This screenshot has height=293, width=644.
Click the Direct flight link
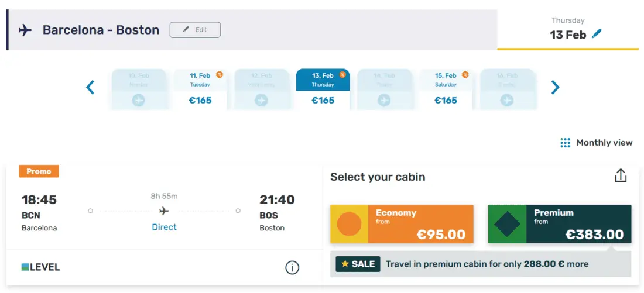click(x=164, y=227)
